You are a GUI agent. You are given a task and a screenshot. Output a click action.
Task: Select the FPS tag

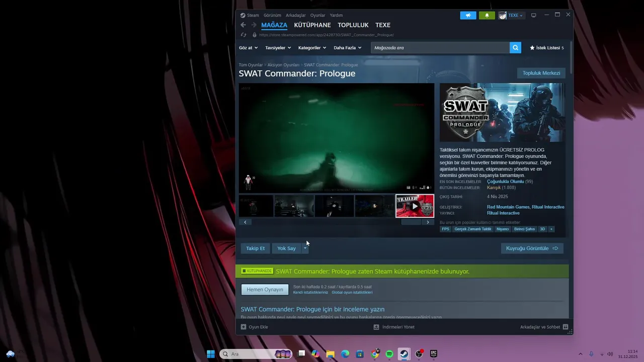point(446,229)
